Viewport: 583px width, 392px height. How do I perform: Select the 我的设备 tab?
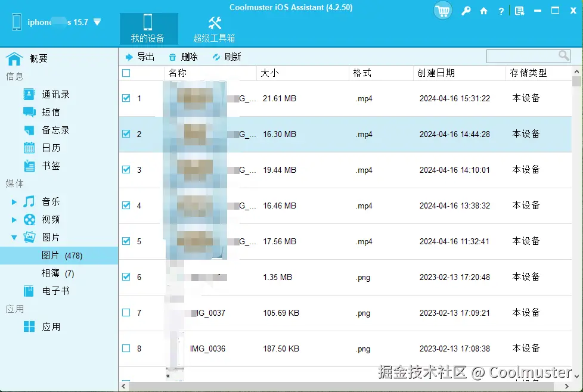click(148, 29)
